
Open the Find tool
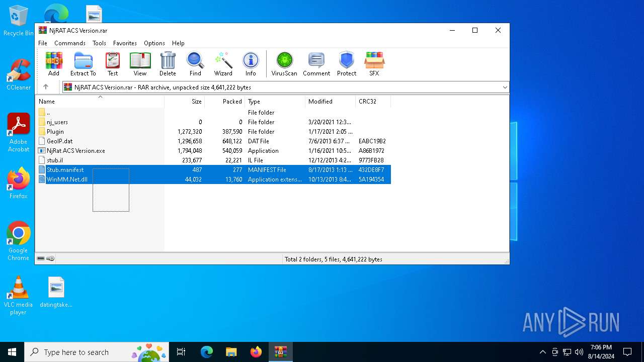click(x=195, y=64)
